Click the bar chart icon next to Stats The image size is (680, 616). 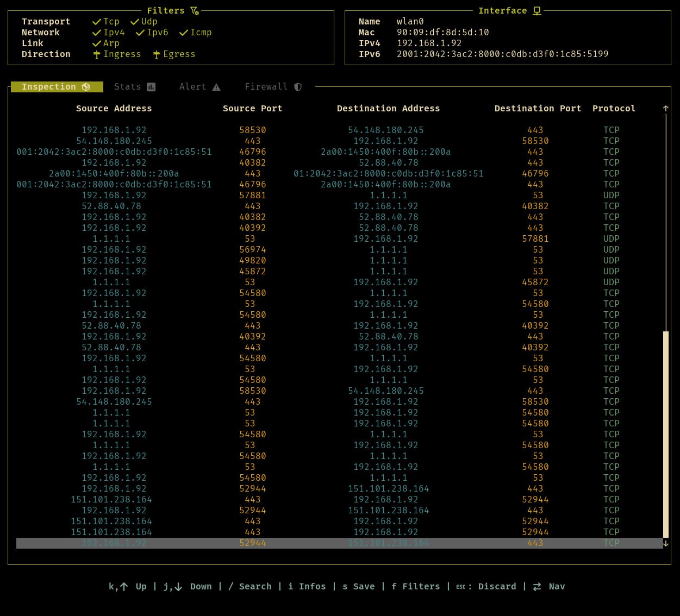click(151, 87)
